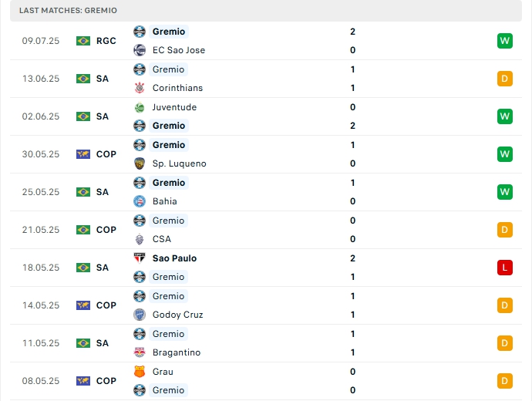The image size is (532, 401).
Task: Click the RGC competition label
Action: coord(106,41)
